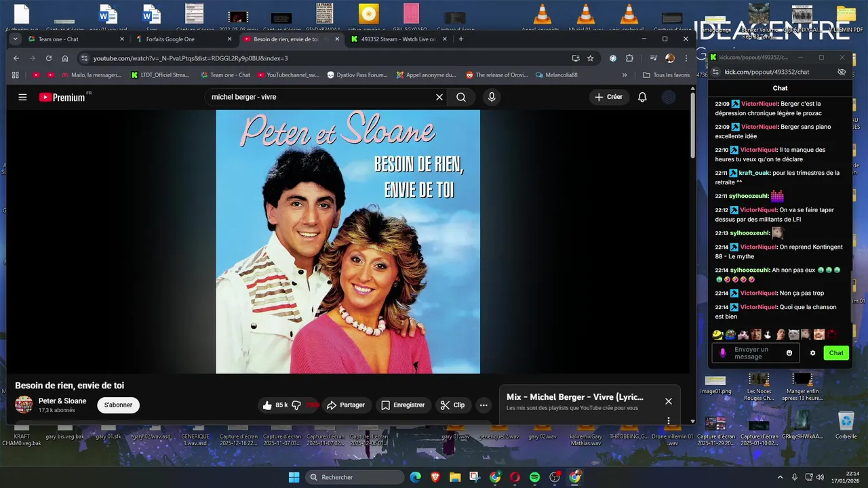Expand the Chrome tab search dropdown
Image resolution: width=868 pixels, height=488 pixels.
(x=15, y=39)
